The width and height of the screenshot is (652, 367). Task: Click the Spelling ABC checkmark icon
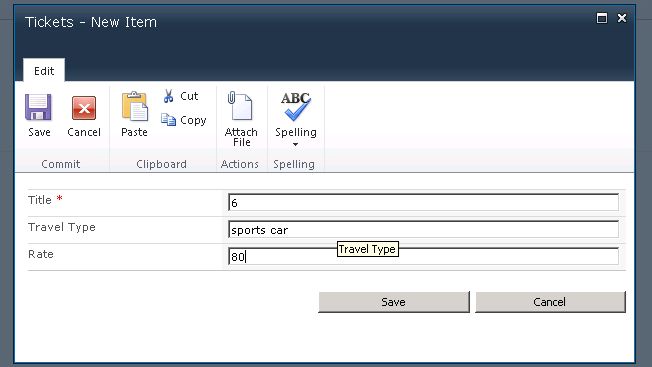coord(295,106)
